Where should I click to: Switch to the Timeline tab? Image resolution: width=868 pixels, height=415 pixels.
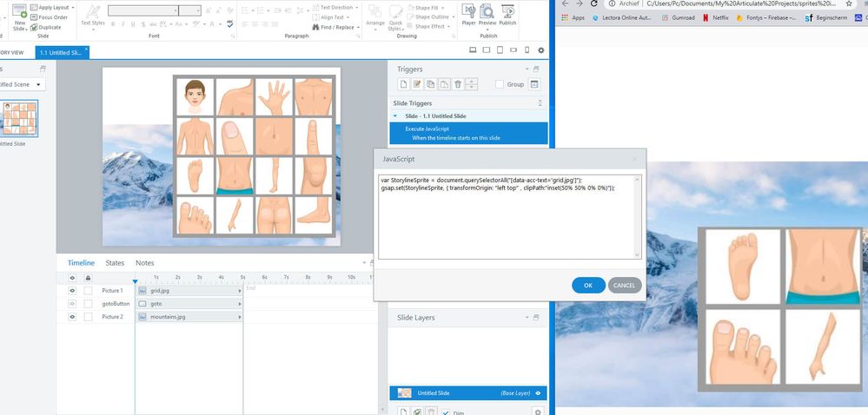81,263
